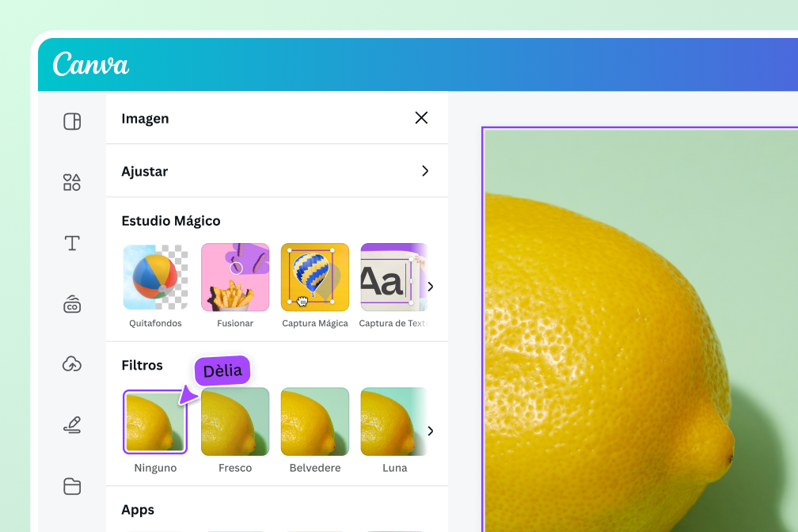This screenshot has height=532, width=798.
Task: Select the lemon image on canvas
Action: pyautogui.click(x=640, y=330)
